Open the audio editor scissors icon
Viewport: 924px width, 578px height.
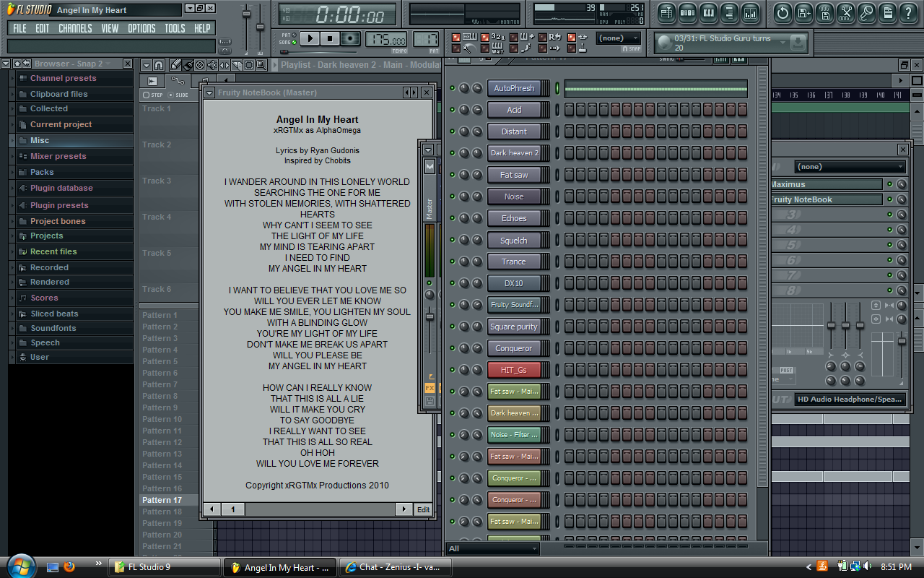pos(845,12)
